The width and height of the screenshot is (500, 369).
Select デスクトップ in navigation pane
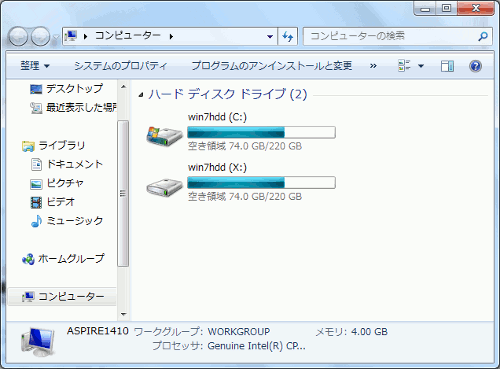74,89
